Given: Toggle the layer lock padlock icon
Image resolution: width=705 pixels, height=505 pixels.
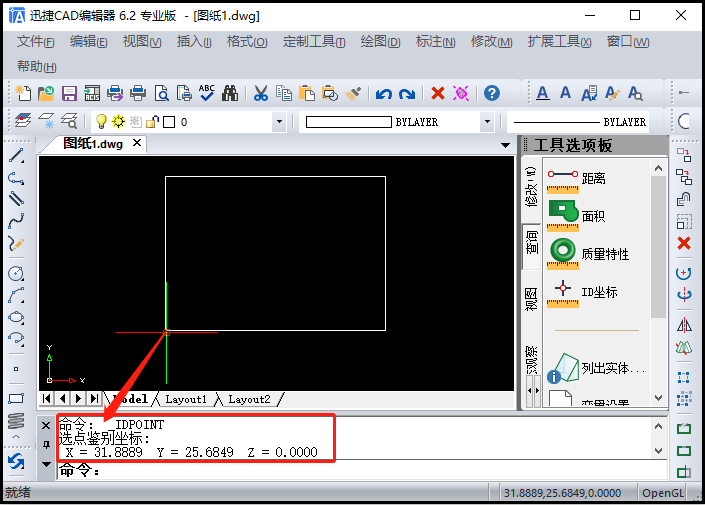Looking at the screenshot, I should tap(151, 122).
